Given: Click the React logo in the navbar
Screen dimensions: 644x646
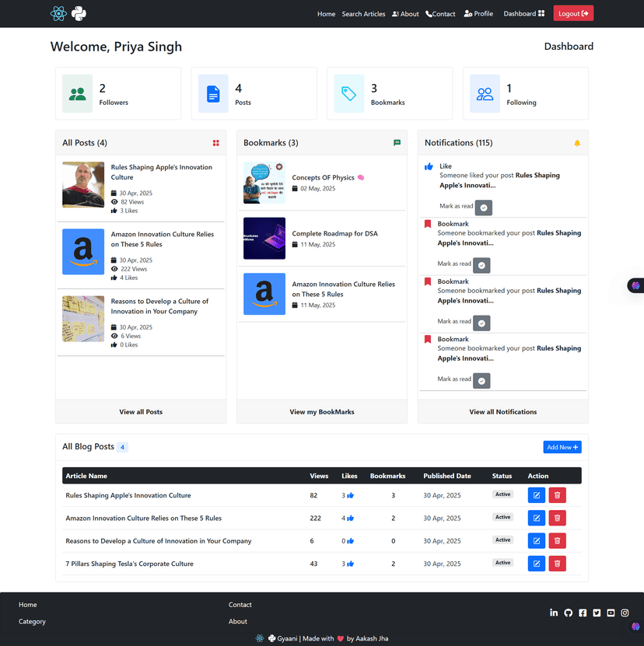Looking at the screenshot, I should 58,13.
